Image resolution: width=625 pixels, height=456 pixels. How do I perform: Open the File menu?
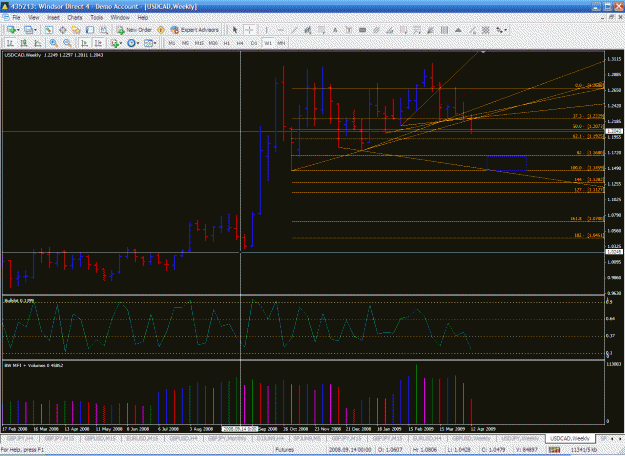[16, 18]
